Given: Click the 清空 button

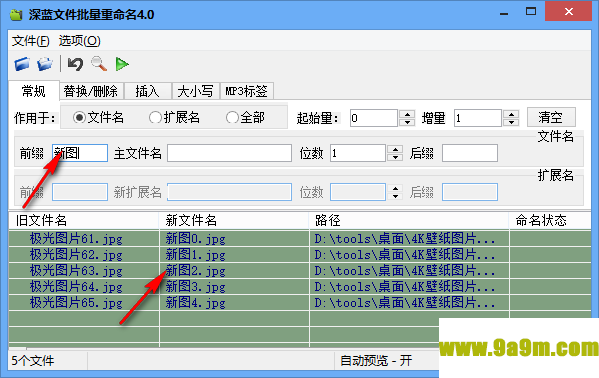Looking at the screenshot, I should pos(551,117).
